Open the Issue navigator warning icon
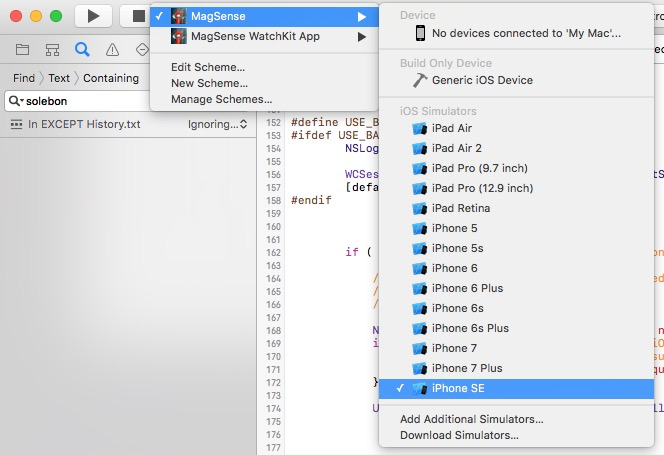 coord(112,50)
